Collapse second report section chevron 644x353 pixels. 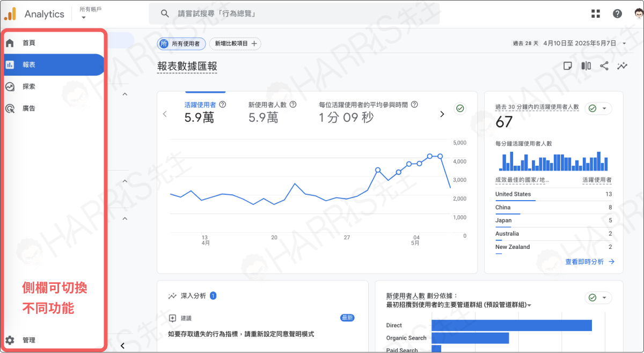click(125, 181)
